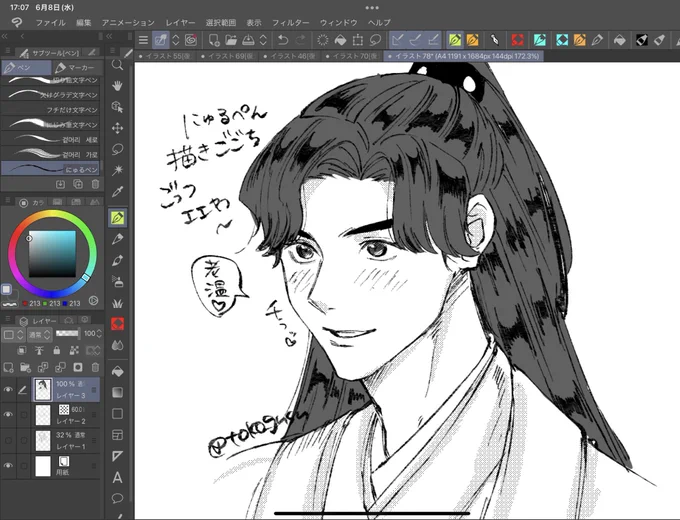The height and width of the screenshot is (520, 680).
Task: Adjust layer opacity 100 stepper arrows
Action: point(99,334)
